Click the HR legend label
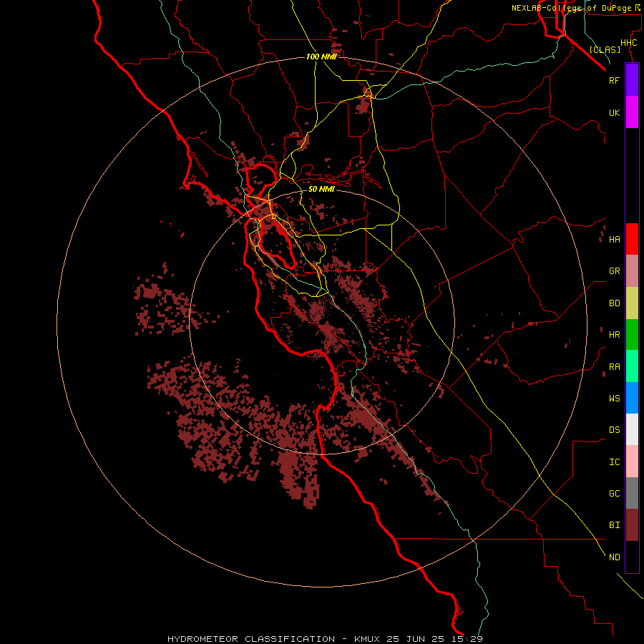 (x=615, y=335)
